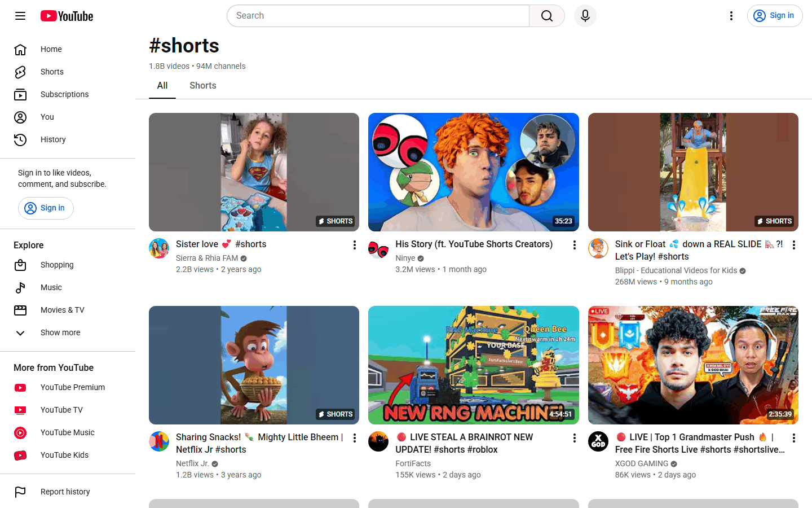Click title 'Sharing Snacks! Mighty Little Bheem'
812x508 pixels.
click(x=259, y=444)
